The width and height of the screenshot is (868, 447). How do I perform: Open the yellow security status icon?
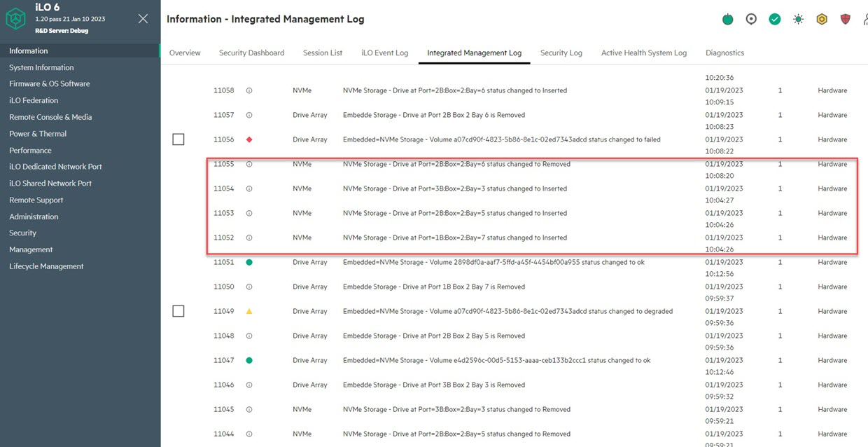click(x=822, y=19)
